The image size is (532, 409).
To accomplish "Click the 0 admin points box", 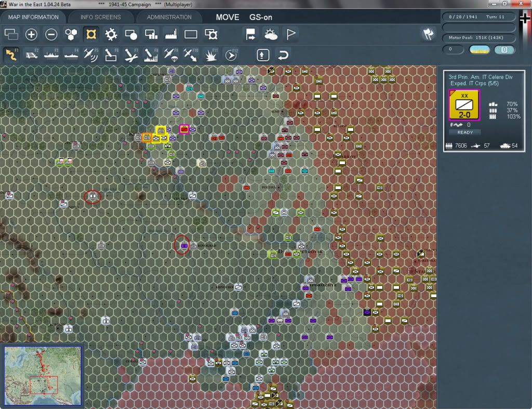I will click(x=453, y=49).
